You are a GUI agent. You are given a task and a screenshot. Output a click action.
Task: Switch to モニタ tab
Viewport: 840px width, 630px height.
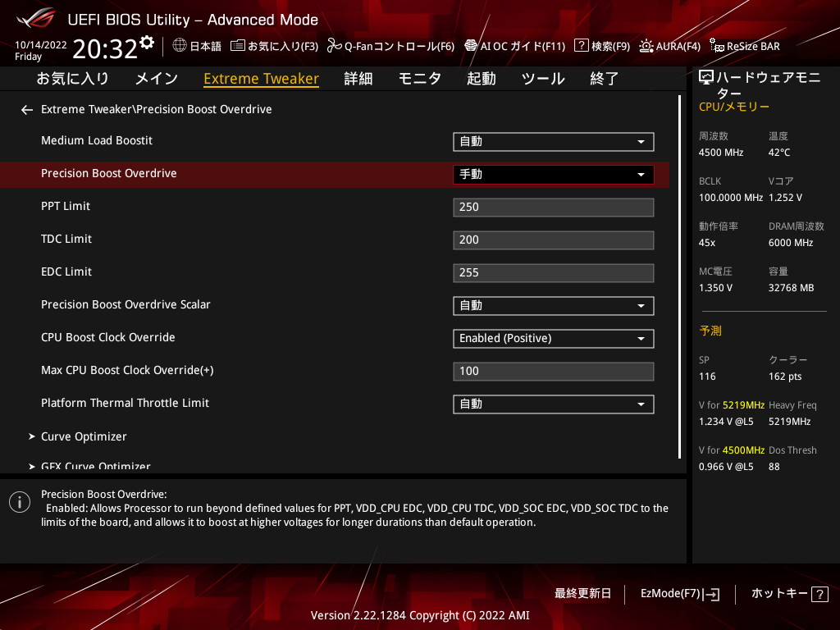pyautogui.click(x=420, y=79)
